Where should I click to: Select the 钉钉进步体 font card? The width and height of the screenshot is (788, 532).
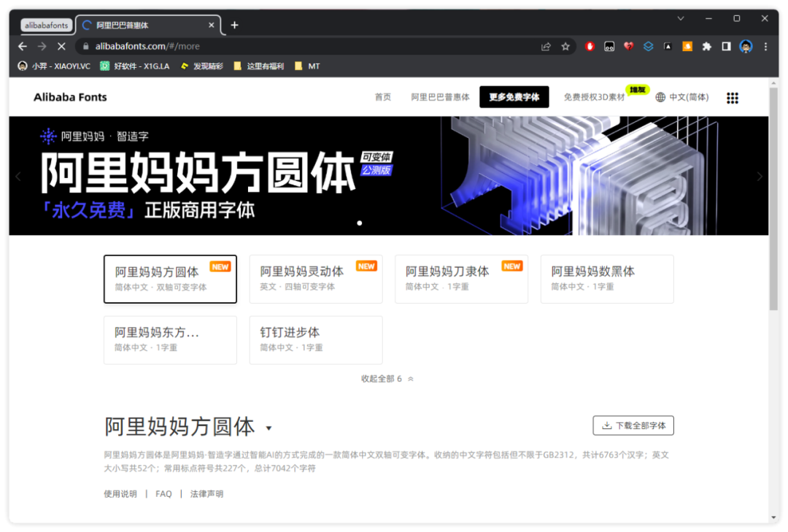316,340
